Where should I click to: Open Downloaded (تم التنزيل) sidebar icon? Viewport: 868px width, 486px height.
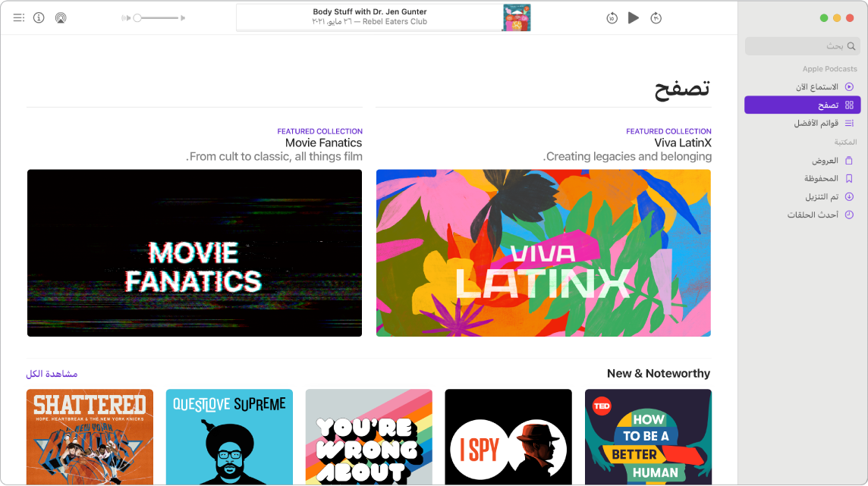pyautogui.click(x=851, y=196)
